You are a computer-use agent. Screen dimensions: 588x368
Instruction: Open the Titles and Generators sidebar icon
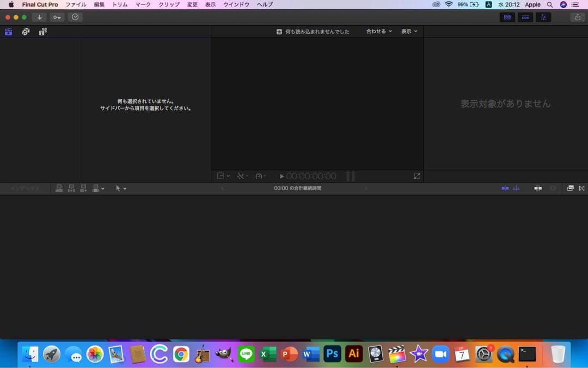[42, 32]
